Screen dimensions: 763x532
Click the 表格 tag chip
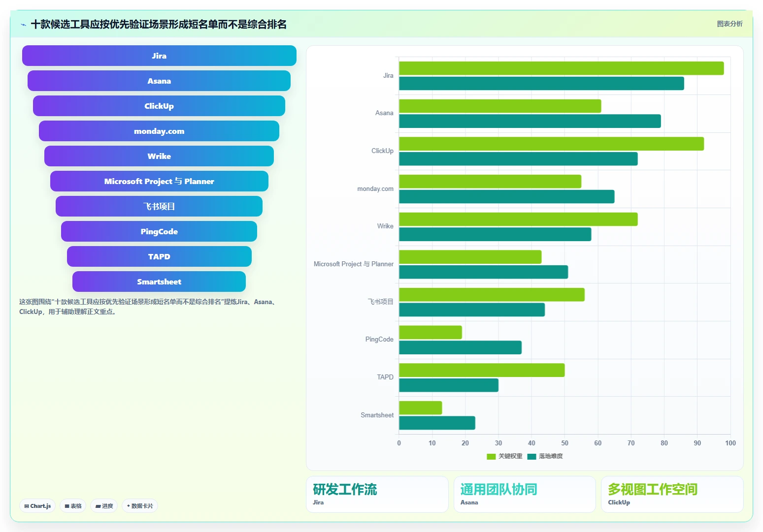click(73, 506)
